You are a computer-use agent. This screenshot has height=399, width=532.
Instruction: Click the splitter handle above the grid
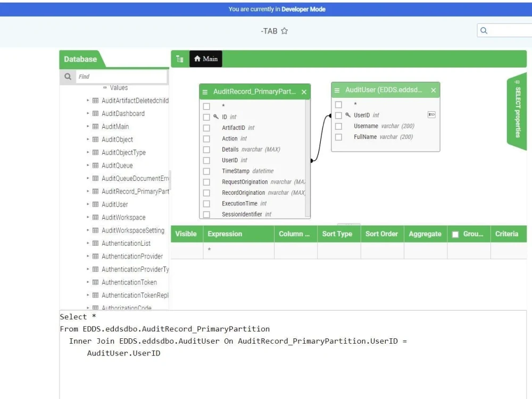349,225
